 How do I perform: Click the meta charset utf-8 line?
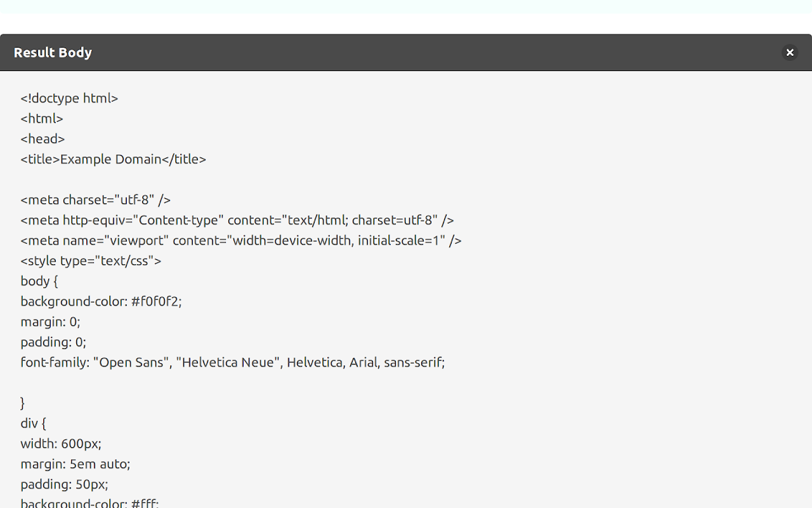coord(95,199)
